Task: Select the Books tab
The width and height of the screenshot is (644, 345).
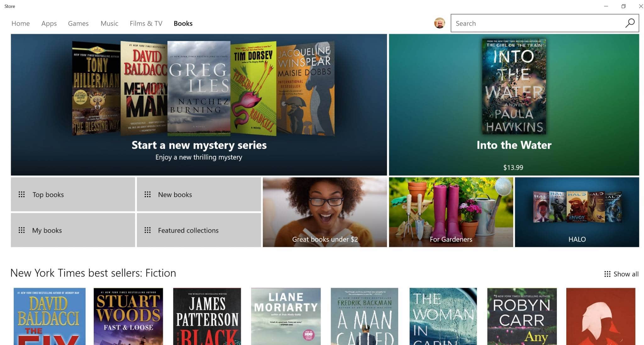Action: coord(183,23)
